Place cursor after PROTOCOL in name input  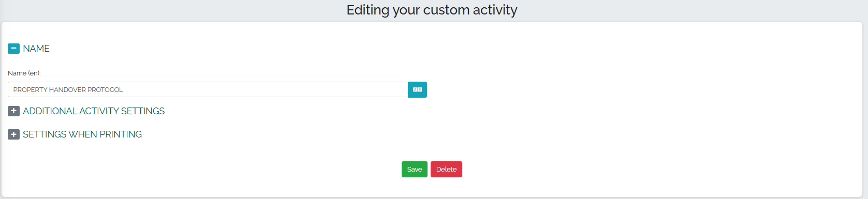124,89
